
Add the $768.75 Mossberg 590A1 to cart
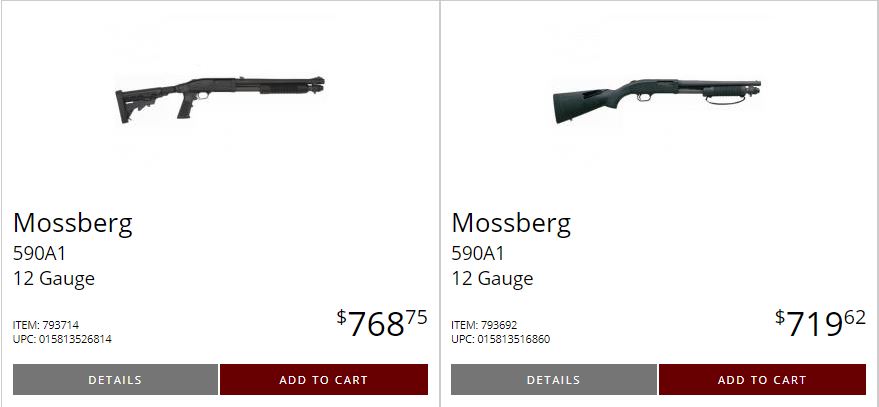pyautogui.click(x=323, y=380)
